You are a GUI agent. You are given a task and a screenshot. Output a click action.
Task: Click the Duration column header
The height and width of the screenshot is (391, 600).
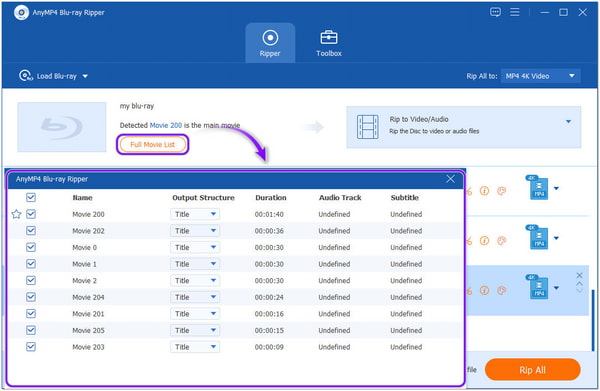(x=271, y=197)
